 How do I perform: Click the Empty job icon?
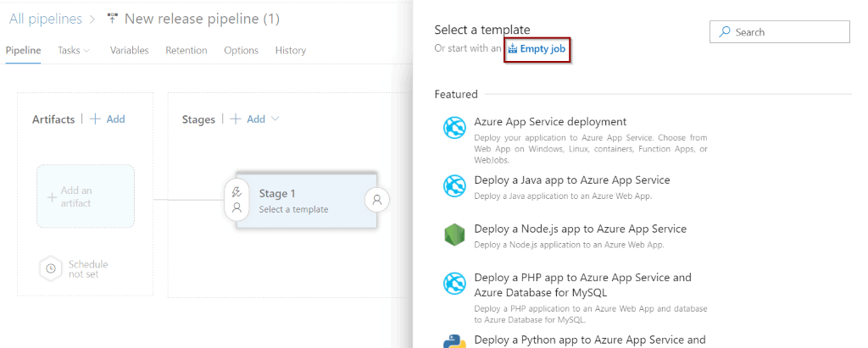click(513, 49)
